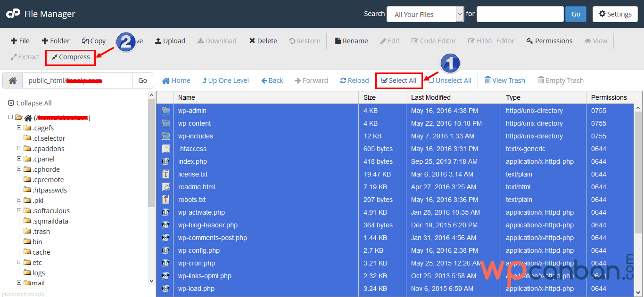The width and height of the screenshot is (644, 297).
Task: Expand the .cphorde folder node
Action: click(x=19, y=169)
